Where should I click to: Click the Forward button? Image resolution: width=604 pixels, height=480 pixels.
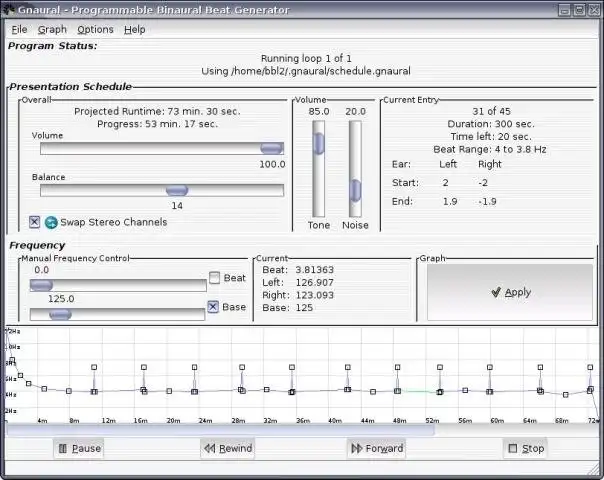(x=376, y=448)
